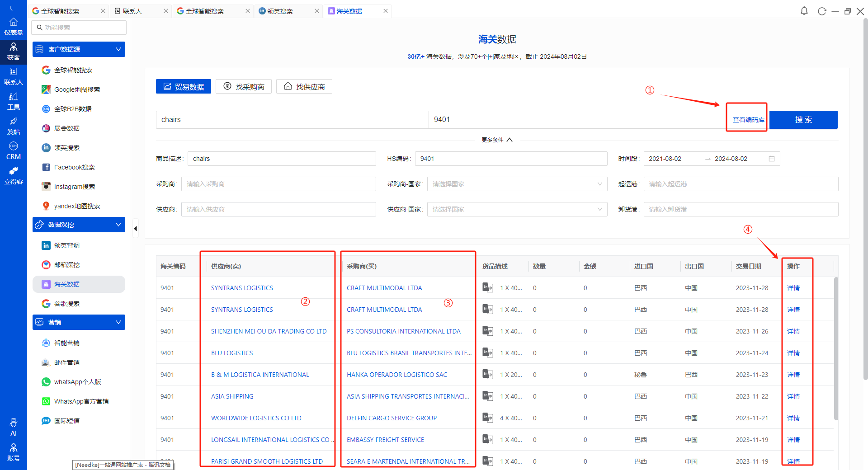Open the 工具 tools sidebar icon

[x=14, y=101]
